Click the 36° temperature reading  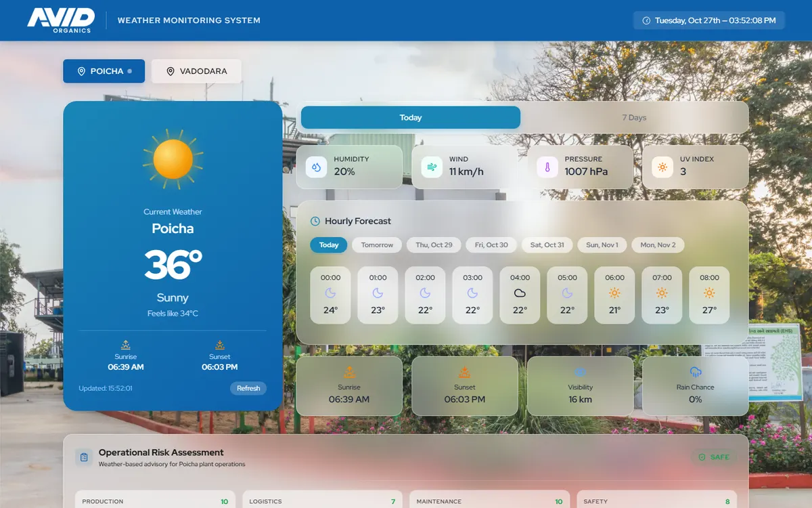[173, 265]
